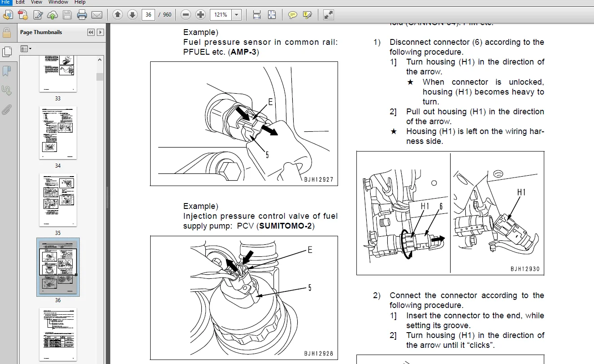
Task: Click the Attachments paperclip sidebar icon
Action: click(x=7, y=109)
